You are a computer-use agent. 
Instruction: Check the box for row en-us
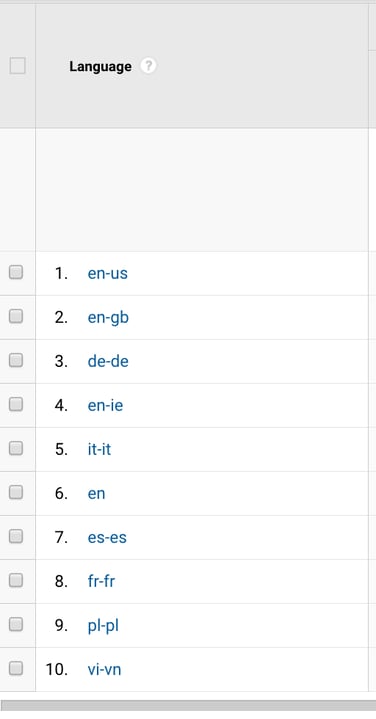(16, 272)
